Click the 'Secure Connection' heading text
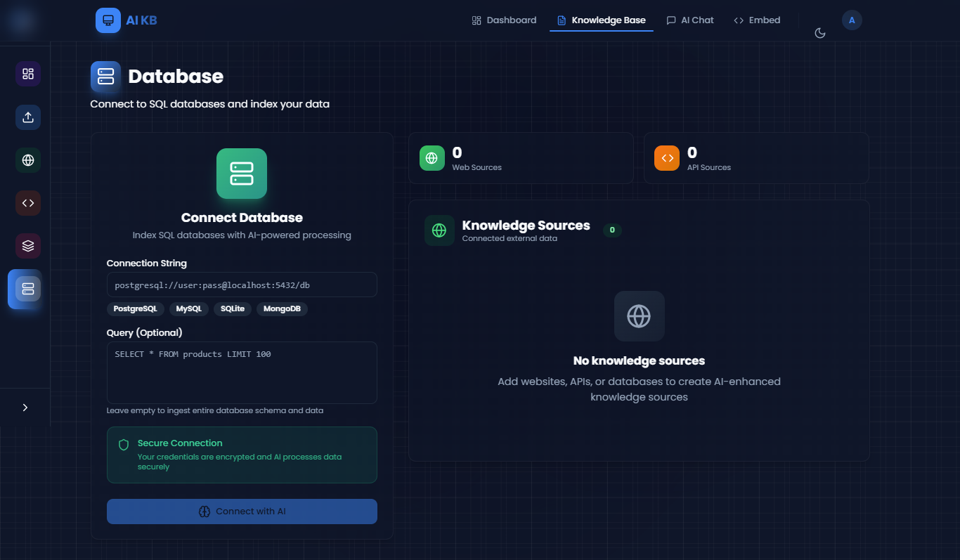 click(180, 443)
